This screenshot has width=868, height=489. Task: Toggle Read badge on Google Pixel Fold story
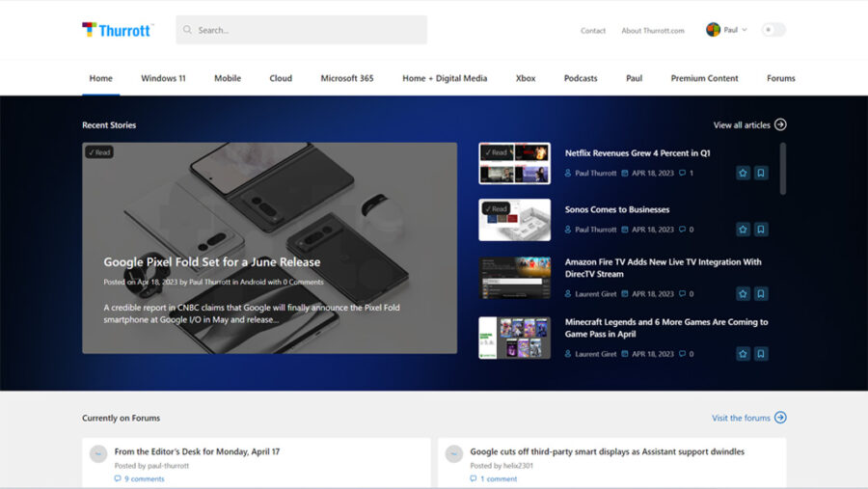tap(99, 152)
